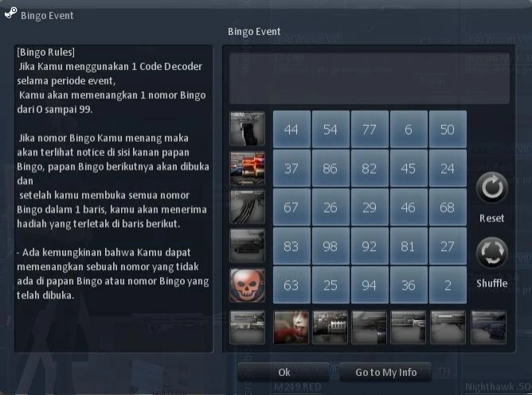Click the bottom-right blue weapon thumbnail
Screen dimensions: 532x395
488,327
